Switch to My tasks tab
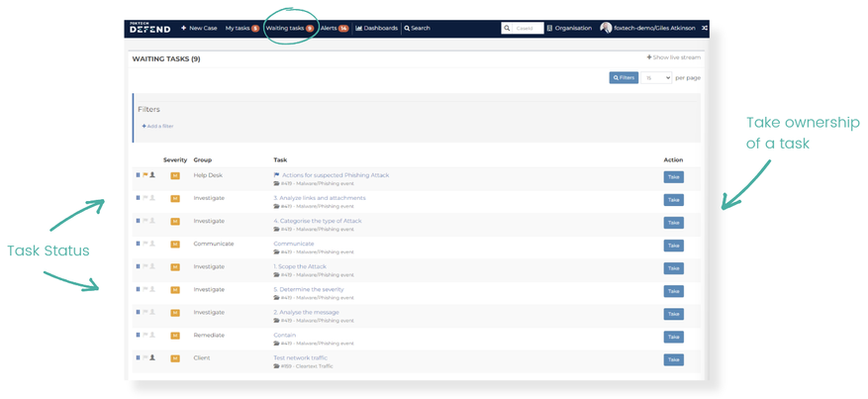 [241, 28]
